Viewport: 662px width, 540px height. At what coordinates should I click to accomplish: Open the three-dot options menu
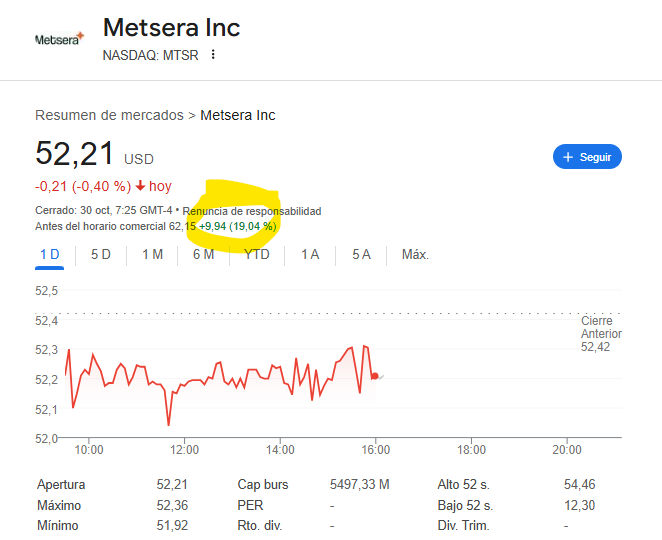[x=213, y=55]
